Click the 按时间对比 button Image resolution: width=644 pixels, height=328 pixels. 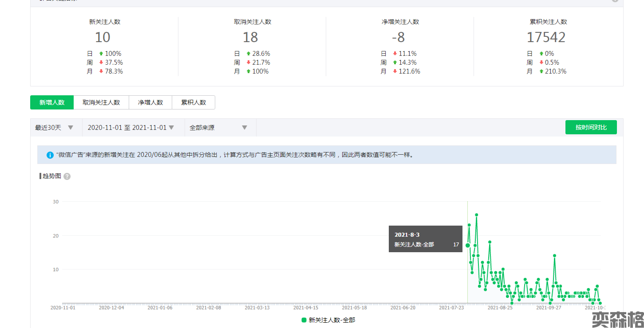591,127
